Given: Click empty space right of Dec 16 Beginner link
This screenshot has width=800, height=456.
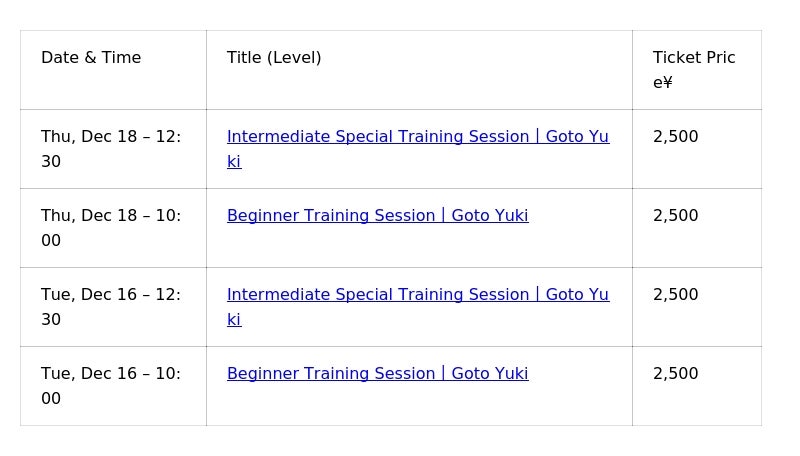Looking at the screenshot, I should click(x=580, y=374).
